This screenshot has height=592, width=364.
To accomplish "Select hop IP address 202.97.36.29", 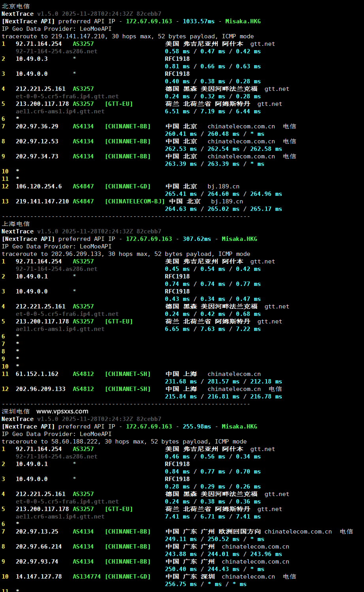I will pos(37,126).
